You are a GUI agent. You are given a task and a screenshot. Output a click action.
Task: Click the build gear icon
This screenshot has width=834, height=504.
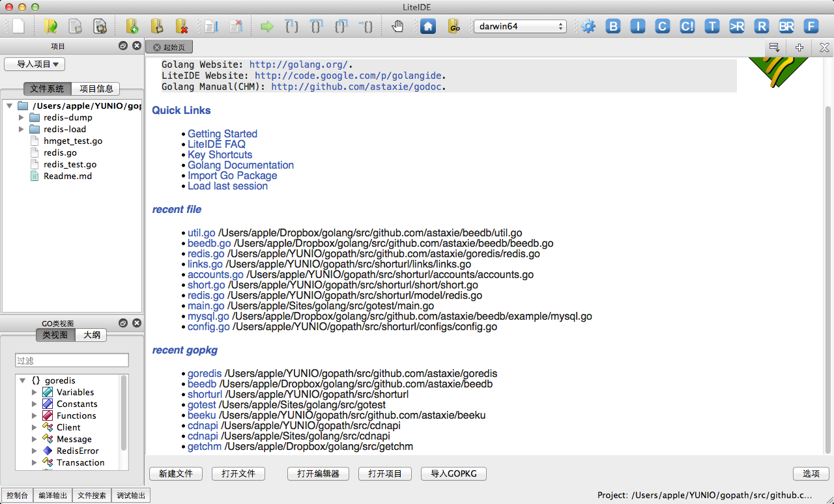[x=588, y=27]
